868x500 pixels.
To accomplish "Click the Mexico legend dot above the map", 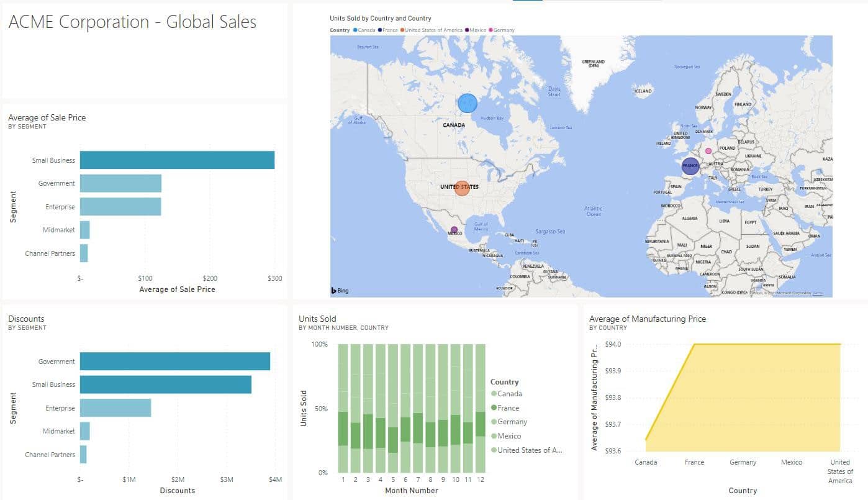I will [x=467, y=30].
